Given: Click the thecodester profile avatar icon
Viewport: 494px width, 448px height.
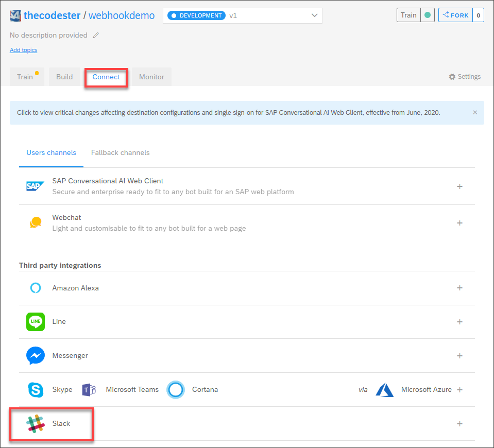Looking at the screenshot, I should coord(15,15).
